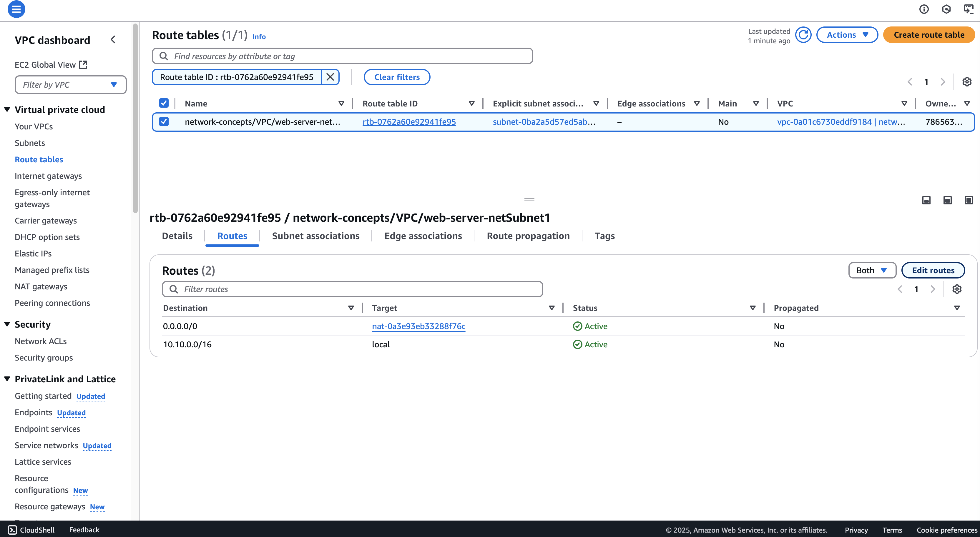This screenshot has height=537, width=980.
Task: Sort by Route table ID column arrow
Action: pos(471,104)
